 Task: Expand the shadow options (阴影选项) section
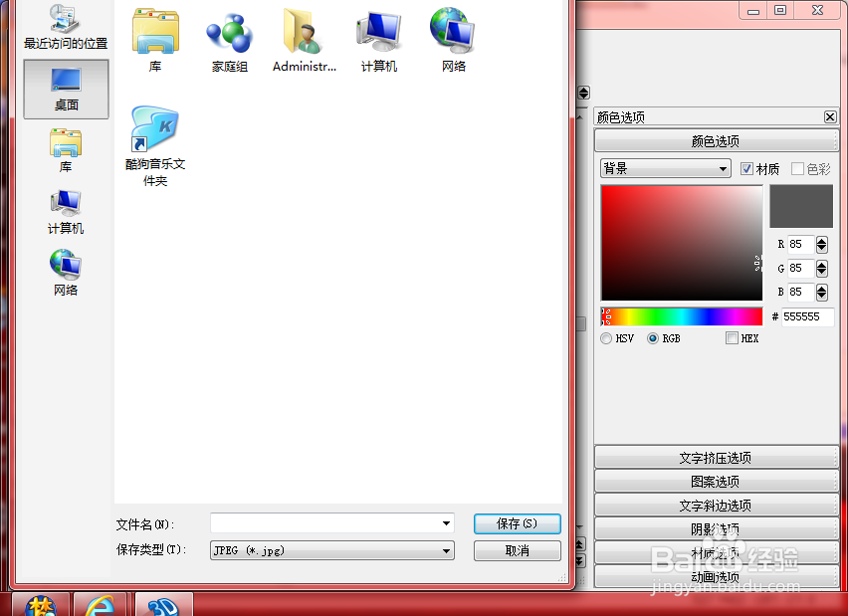click(716, 529)
